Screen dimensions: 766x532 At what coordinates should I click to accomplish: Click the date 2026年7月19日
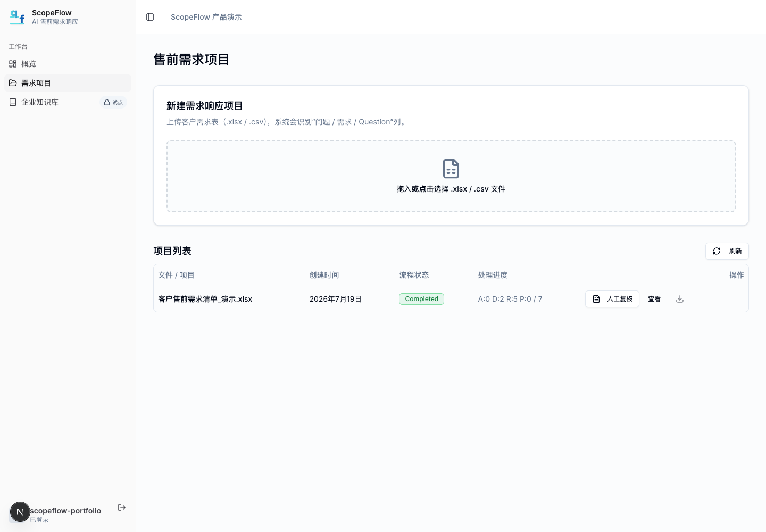tap(336, 299)
